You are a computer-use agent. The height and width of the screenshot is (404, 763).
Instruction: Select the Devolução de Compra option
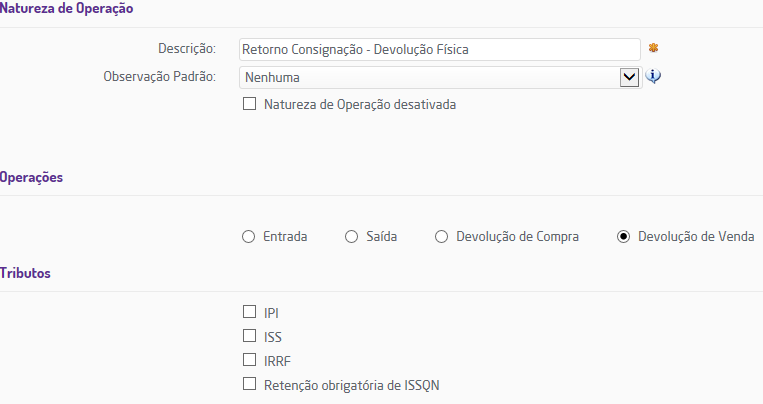click(441, 237)
